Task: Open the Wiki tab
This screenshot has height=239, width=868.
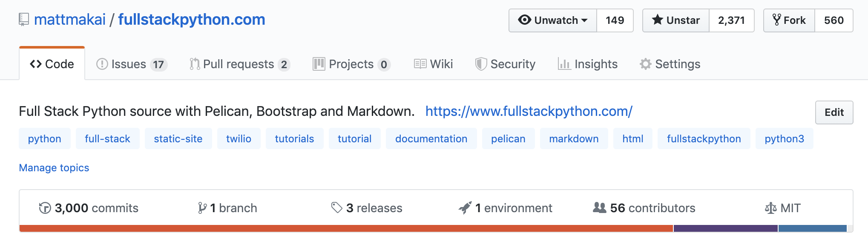Action: [433, 64]
